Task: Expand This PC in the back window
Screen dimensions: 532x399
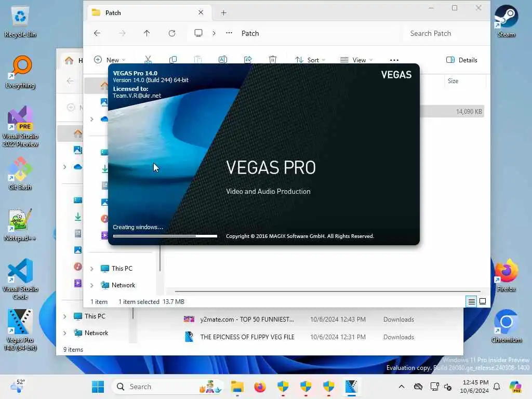Action: click(x=64, y=316)
